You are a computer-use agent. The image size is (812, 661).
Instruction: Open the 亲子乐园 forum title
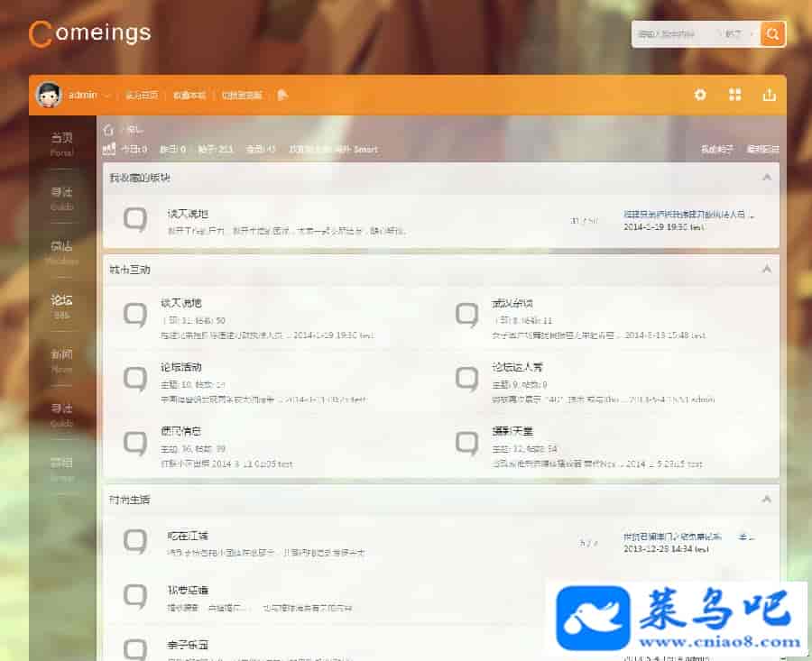point(188,645)
